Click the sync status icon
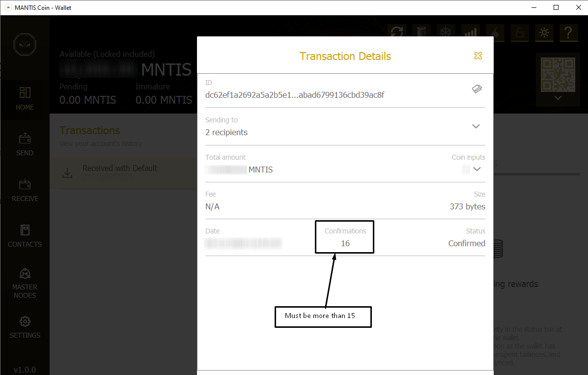 [x=397, y=32]
